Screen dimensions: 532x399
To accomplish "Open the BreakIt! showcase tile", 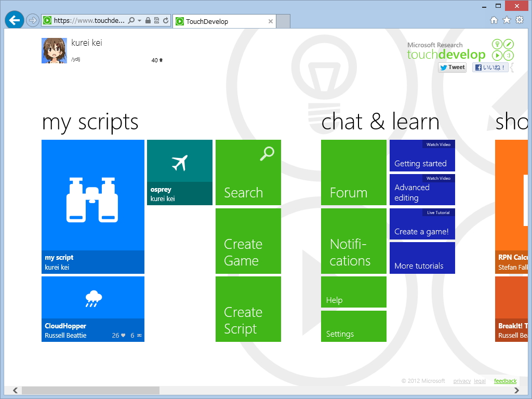I will click(x=511, y=309).
